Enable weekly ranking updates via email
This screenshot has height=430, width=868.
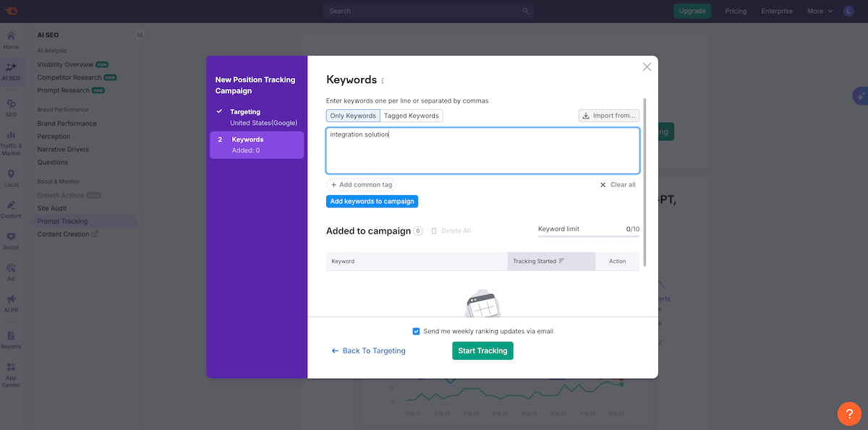coord(416,331)
